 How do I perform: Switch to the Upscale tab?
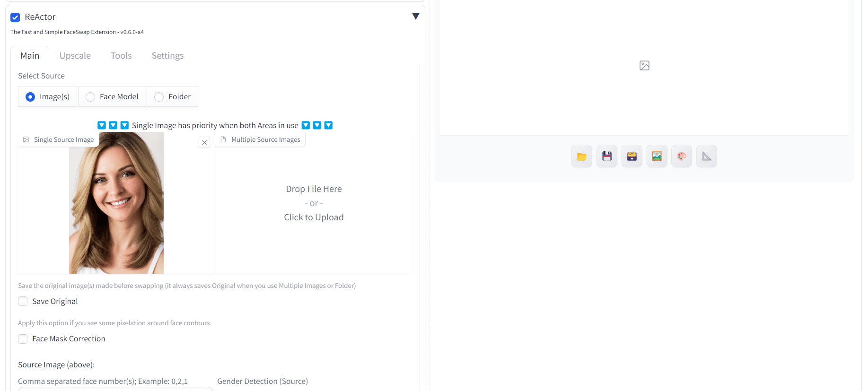[x=75, y=56]
